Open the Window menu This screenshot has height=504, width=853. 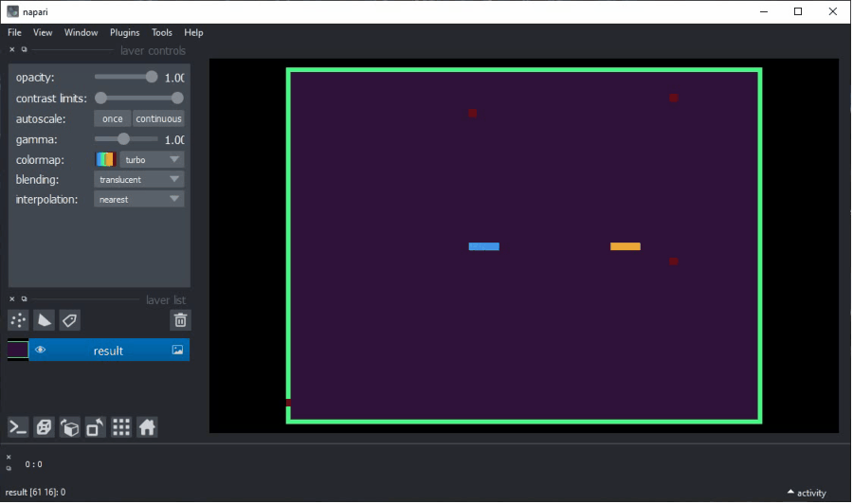[81, 32]
